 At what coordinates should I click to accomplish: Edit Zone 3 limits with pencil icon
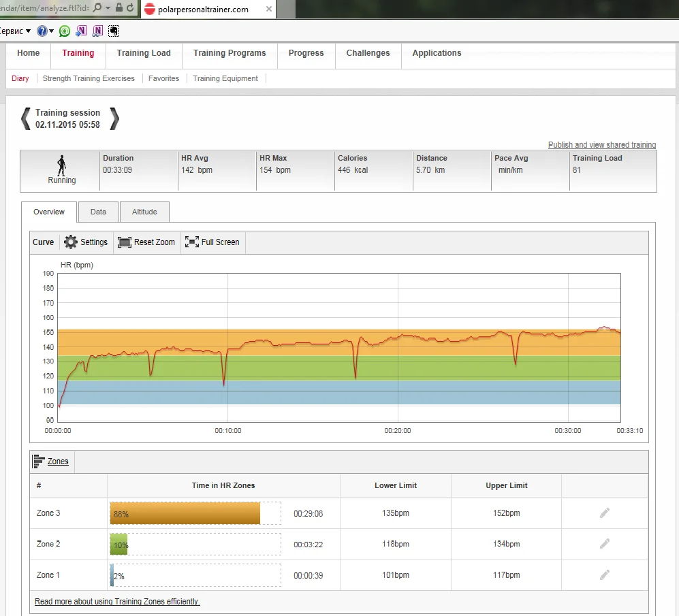(604, 513)
